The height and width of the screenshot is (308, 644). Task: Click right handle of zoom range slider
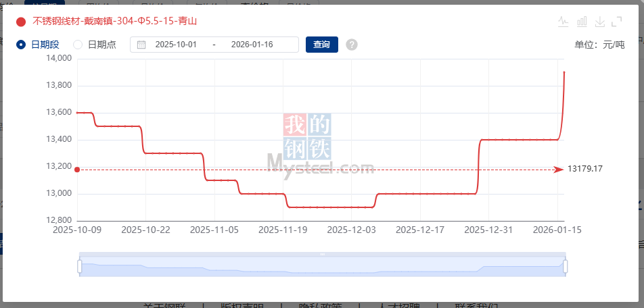tap(566, 267)
